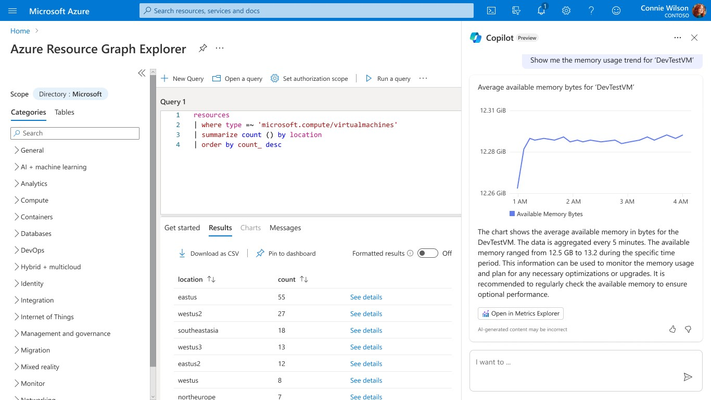Expand Management and governance category
The image size is (711, 400).
point(16,333)
